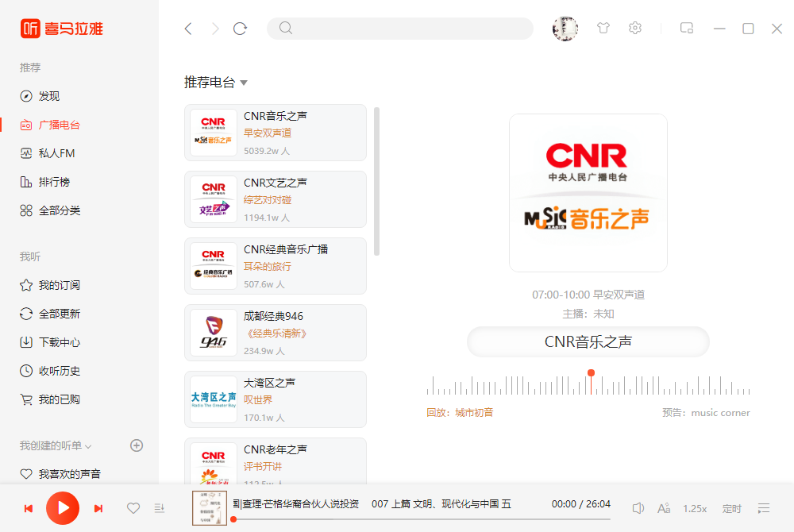The image size is (794, 532).
Task: Select 成都经典946 station card
Action: [276, 333]
